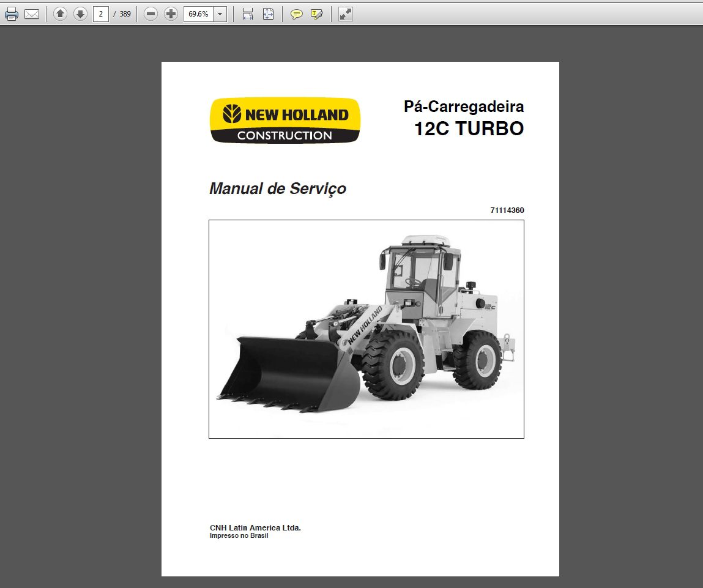Click the page number field showing 2
Screen dimensions: 703x588
[101, 14]
